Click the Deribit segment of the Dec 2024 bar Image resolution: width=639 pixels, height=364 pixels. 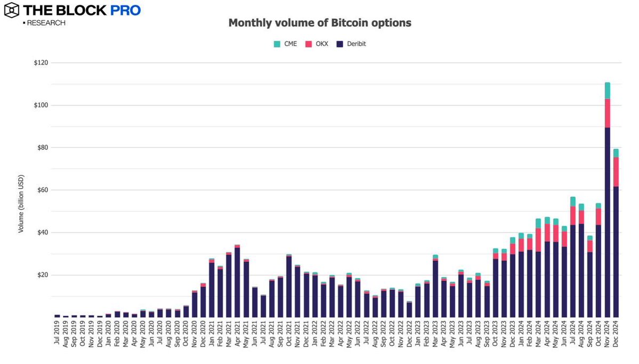616,250
